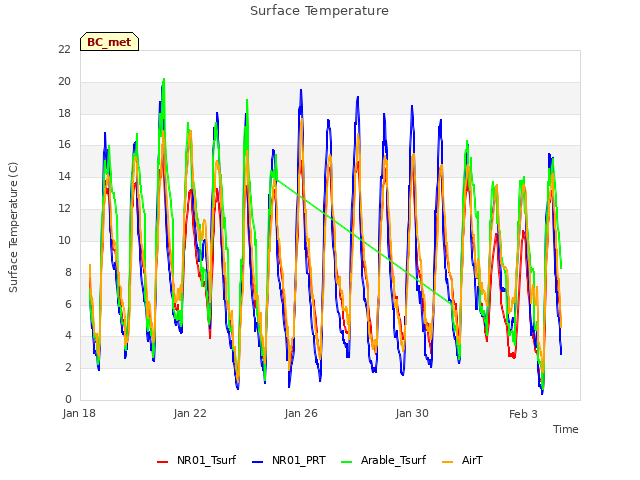Click the 12 y-axis tick label
This screenshot has width=640, height=480.
(x=64, y=208)
